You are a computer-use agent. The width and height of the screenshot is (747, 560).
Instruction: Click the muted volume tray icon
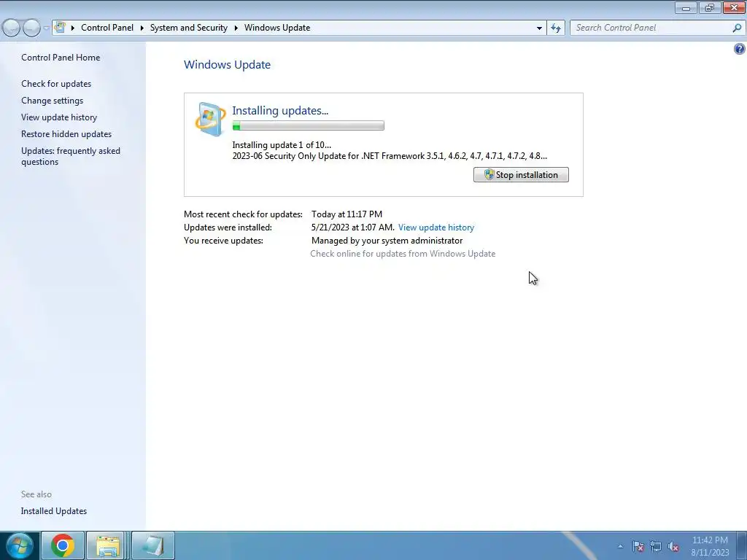coord(673,546)
